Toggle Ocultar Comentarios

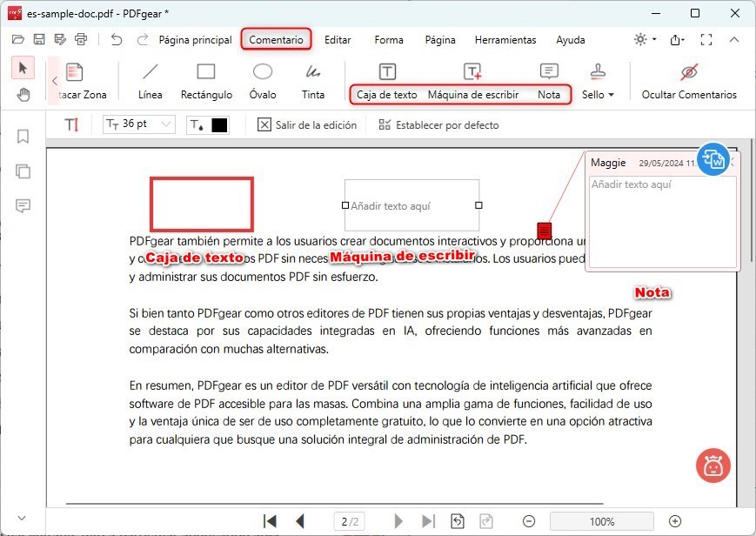coord(689,80)
